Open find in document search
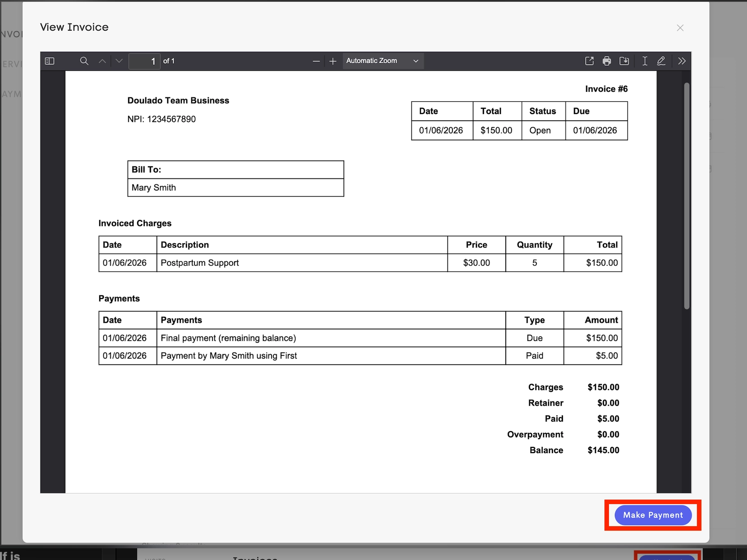The height and width of the screenshot is (560, 747). click(84, 61)
